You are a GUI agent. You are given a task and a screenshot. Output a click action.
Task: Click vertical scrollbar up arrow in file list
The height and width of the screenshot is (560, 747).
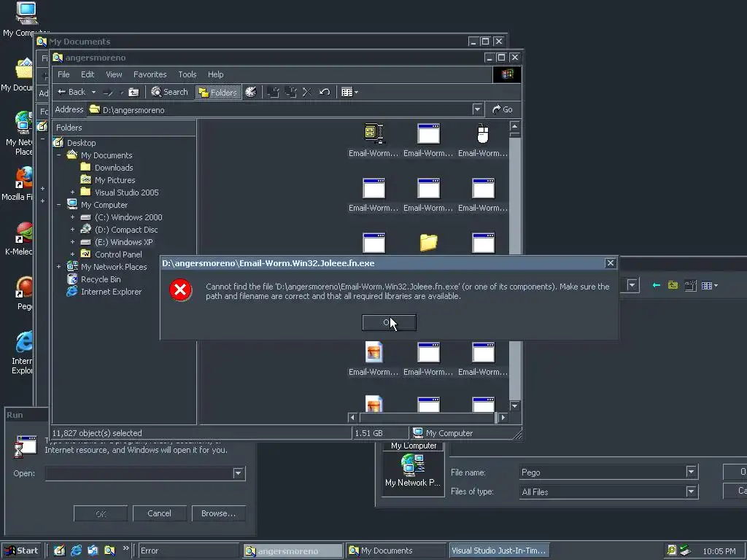514,126
